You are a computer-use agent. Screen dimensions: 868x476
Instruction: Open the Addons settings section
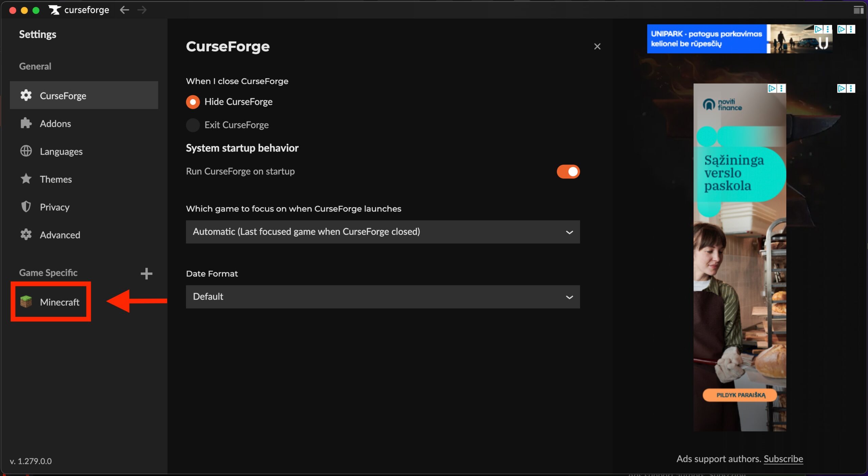[x=84, y=123]
